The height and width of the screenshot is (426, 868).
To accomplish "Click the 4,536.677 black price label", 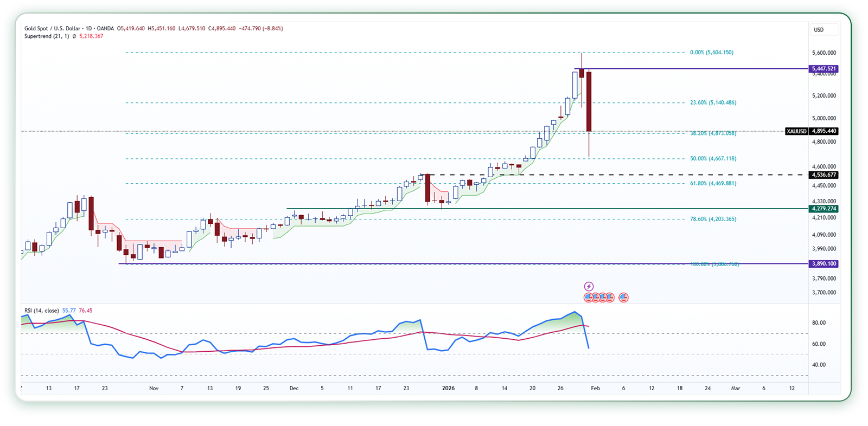I will pos(824,175).
